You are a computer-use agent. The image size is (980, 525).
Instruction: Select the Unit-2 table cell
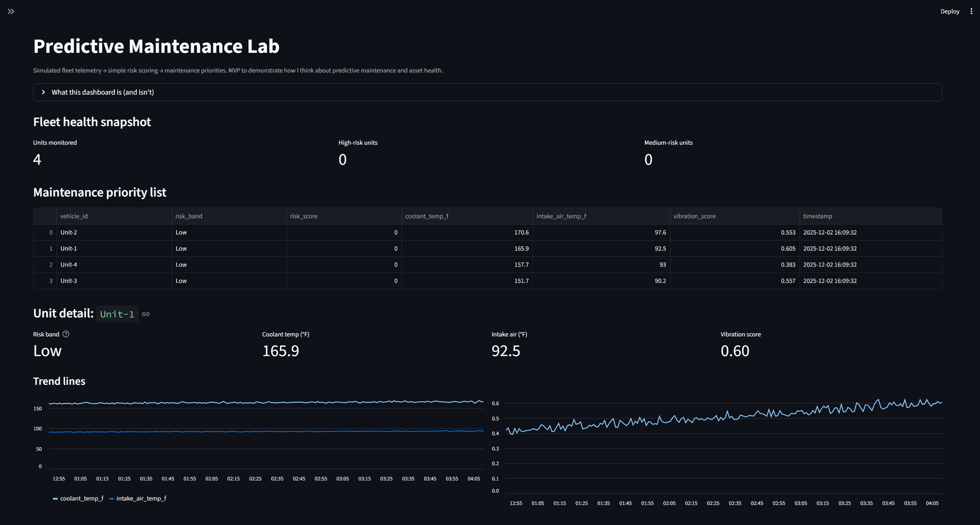(69, 232)
